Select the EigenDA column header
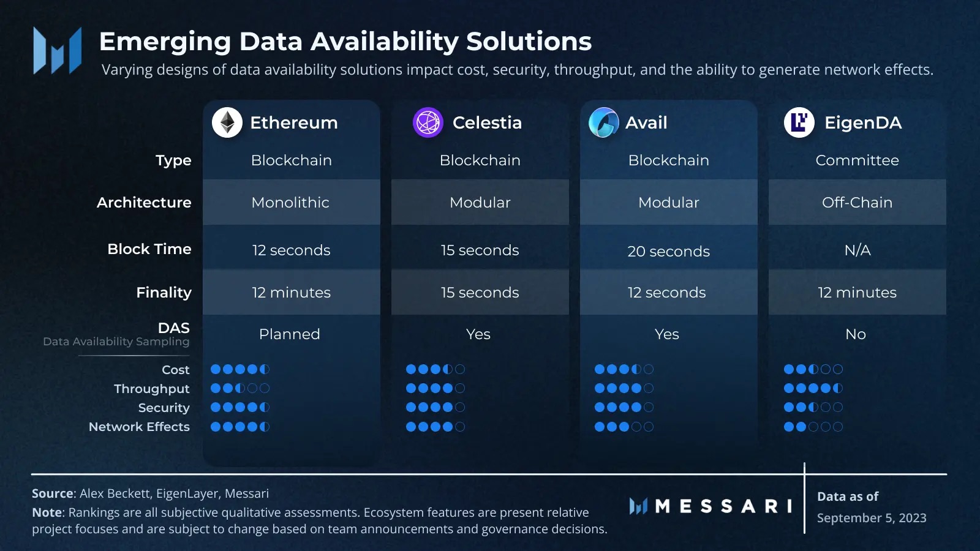This screenshot has width=980, height=551. pyautogui.click(x=863, y=122)
